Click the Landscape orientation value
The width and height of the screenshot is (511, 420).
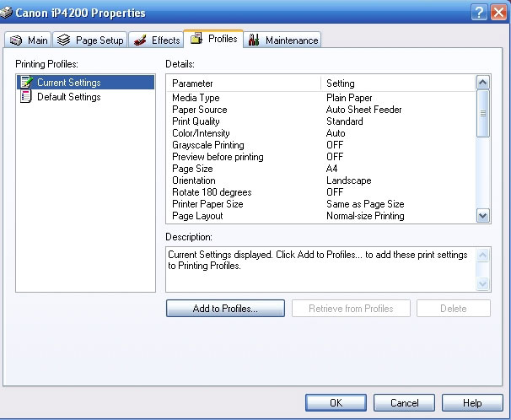[x=349, y=180]
